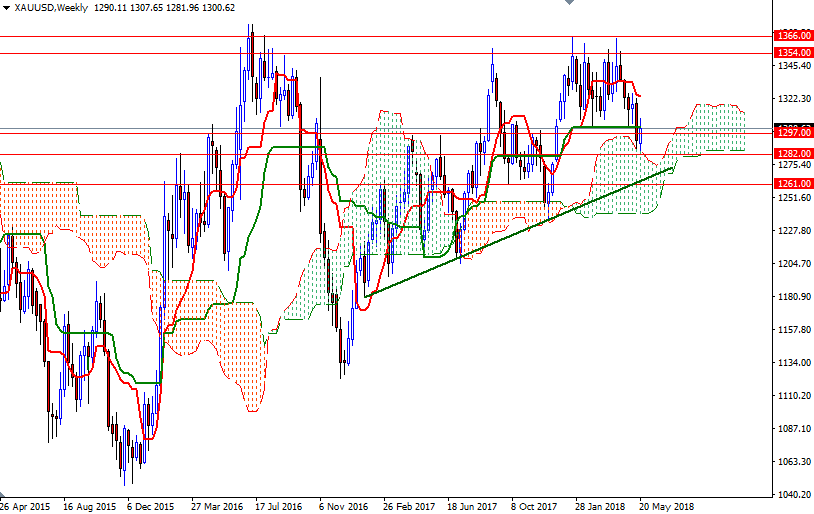Click the 6 Dec 2015 date label
The height and width of the screenshot is (514, 814).
coord(151,506)
